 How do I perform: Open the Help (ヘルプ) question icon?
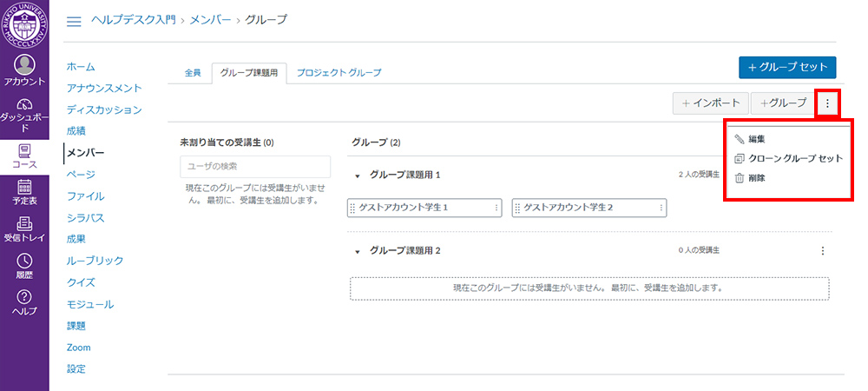coord(24,302)
